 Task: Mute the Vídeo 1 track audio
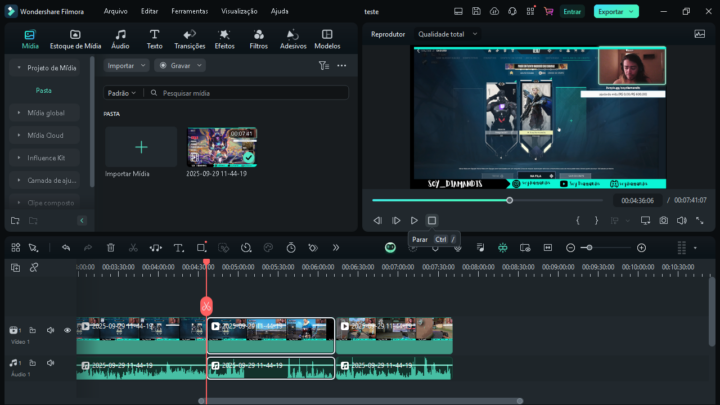(x=50, y=330)
